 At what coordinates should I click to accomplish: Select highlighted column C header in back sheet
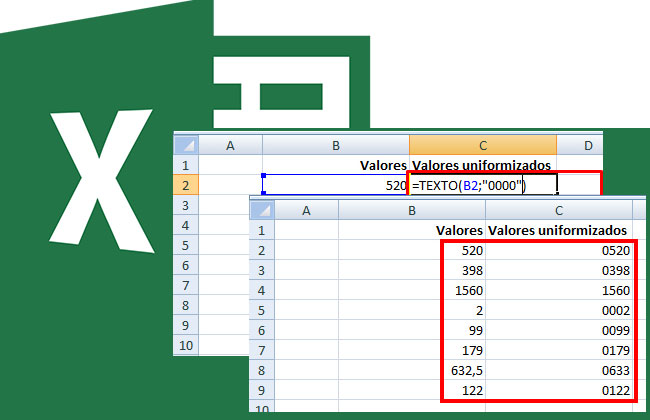coord(483,145)
